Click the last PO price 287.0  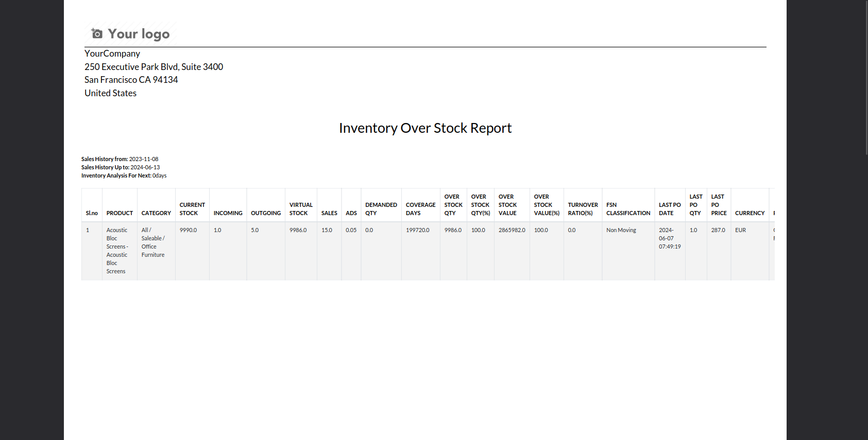click(718, 230)
